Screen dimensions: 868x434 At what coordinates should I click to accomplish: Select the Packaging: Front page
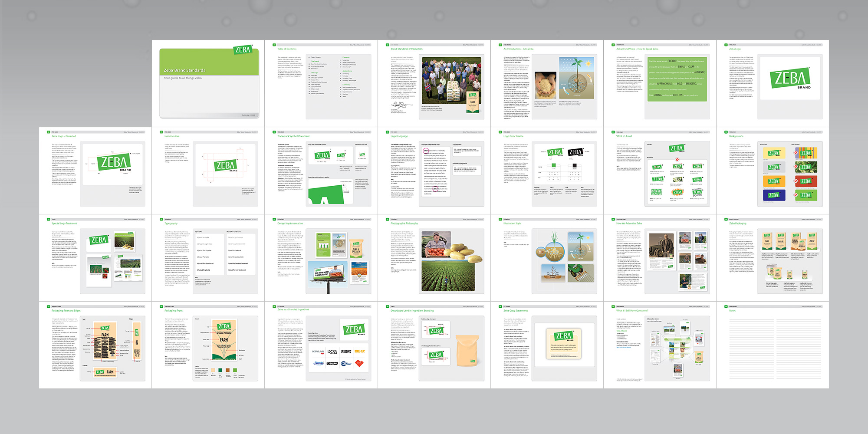click(208, 345)
